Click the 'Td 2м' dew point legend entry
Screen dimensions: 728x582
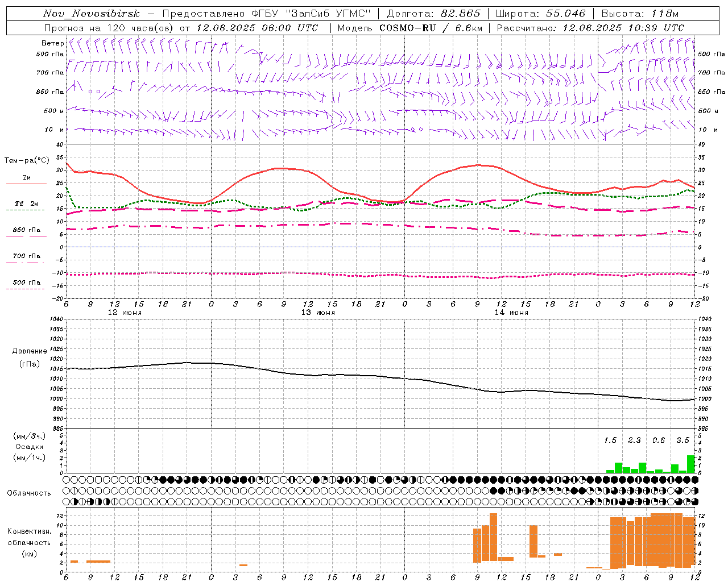tap(26, 203)
